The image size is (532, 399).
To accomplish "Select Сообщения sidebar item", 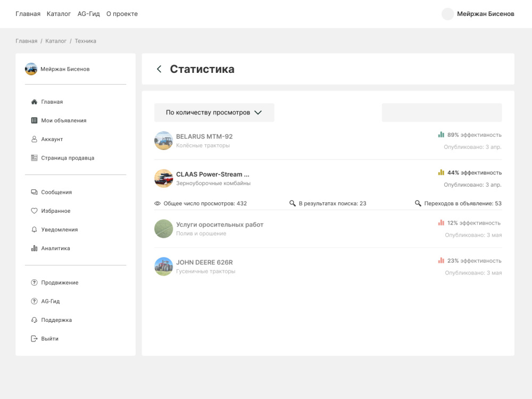I will click(56, 192).
